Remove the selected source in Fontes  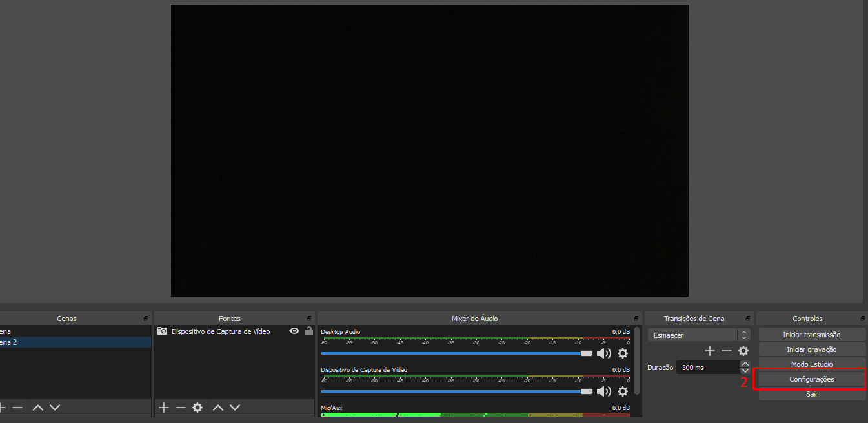pos(181,408)
